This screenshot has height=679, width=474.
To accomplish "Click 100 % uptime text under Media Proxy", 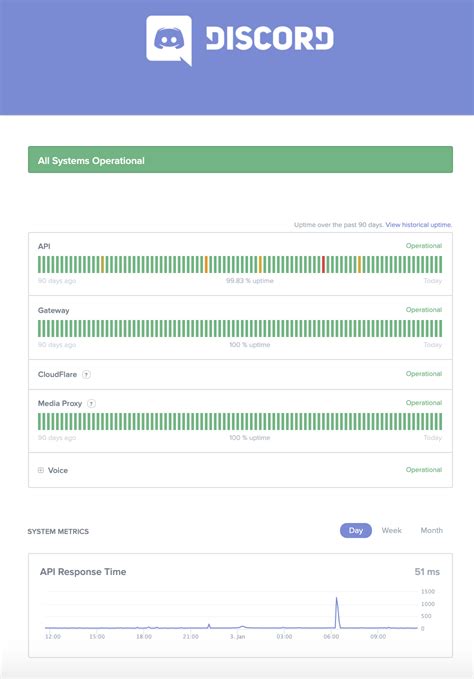I will [x=250, y=438].
